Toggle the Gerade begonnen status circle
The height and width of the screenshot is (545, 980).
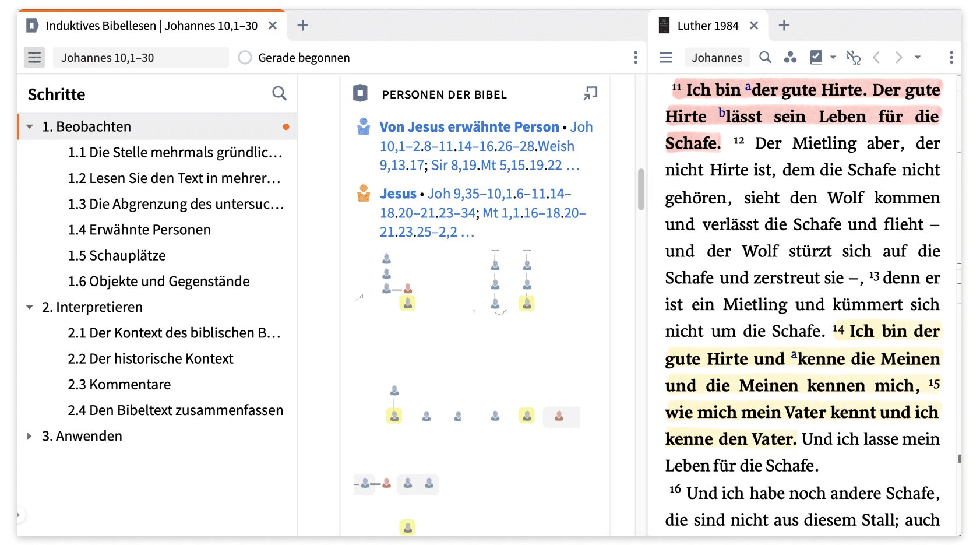[245, 58]
